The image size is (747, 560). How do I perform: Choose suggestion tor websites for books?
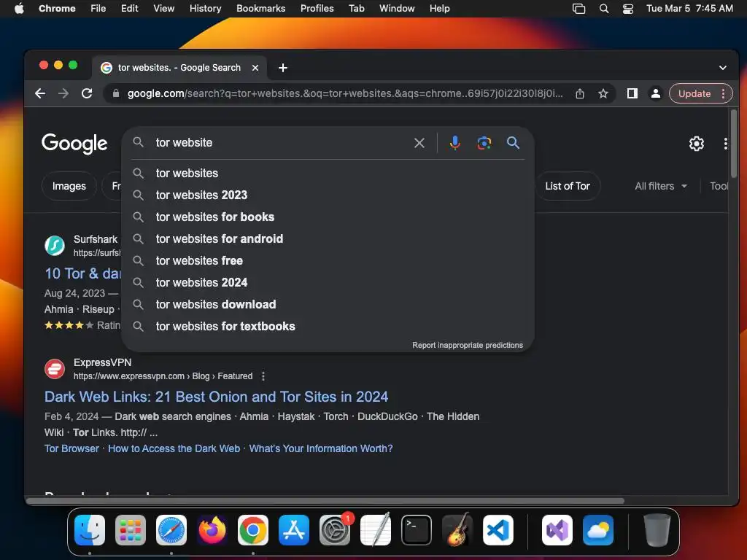coord(328,217)
